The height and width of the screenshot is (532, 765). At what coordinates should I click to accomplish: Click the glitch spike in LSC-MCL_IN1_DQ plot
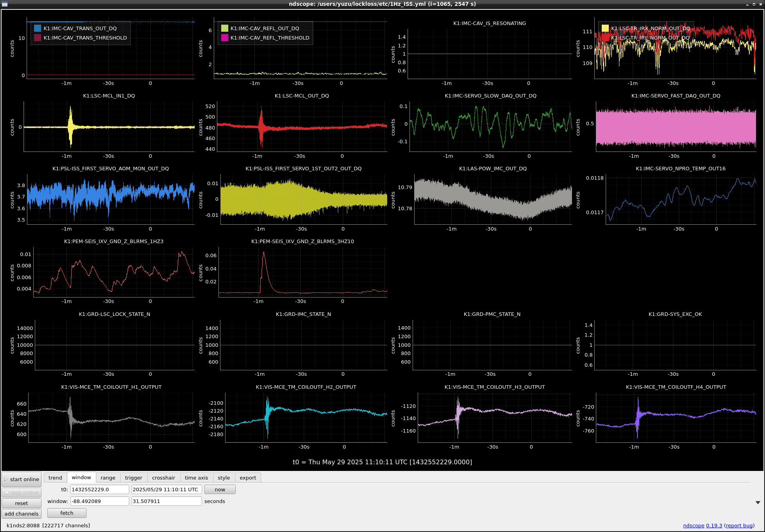click(x=70, y=126)
